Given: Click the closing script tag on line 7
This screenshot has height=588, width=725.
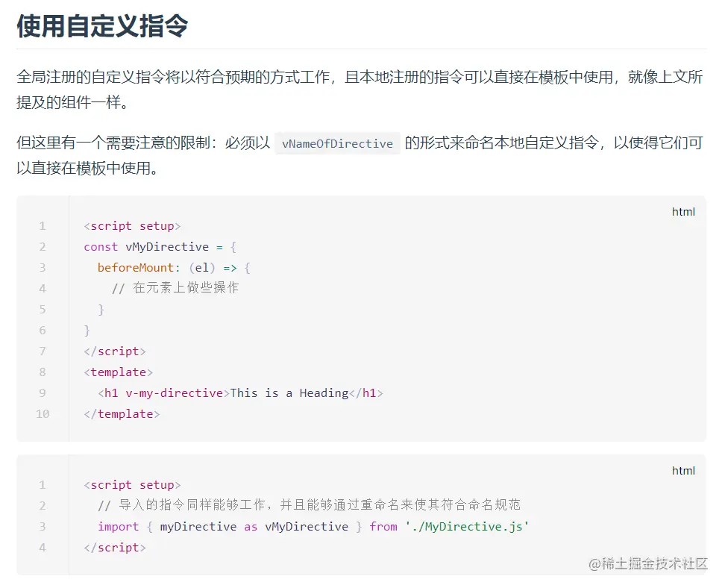Looking at the screenshot, I should coord(115,351).
